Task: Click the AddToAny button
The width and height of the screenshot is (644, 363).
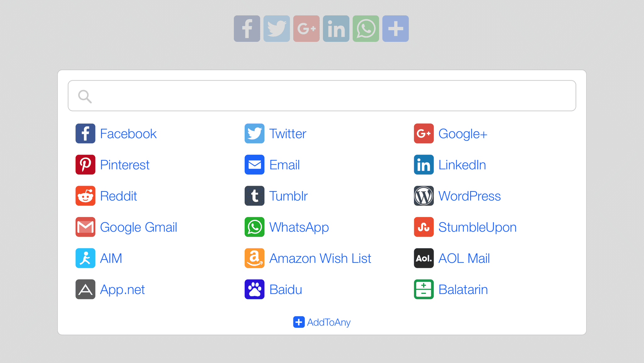Action: [x=322, y=322]
